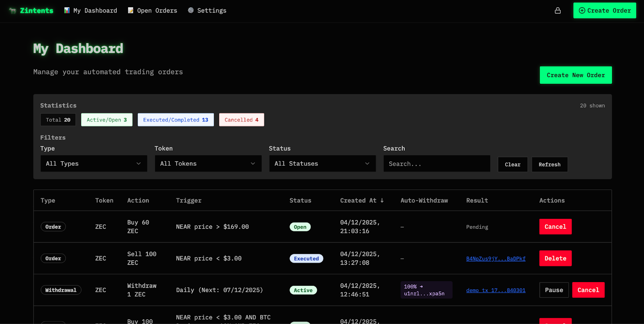Viewport: 644px width, 324px height.
Task: Open the All Types dropdown
Action: [x=94, y=164]
